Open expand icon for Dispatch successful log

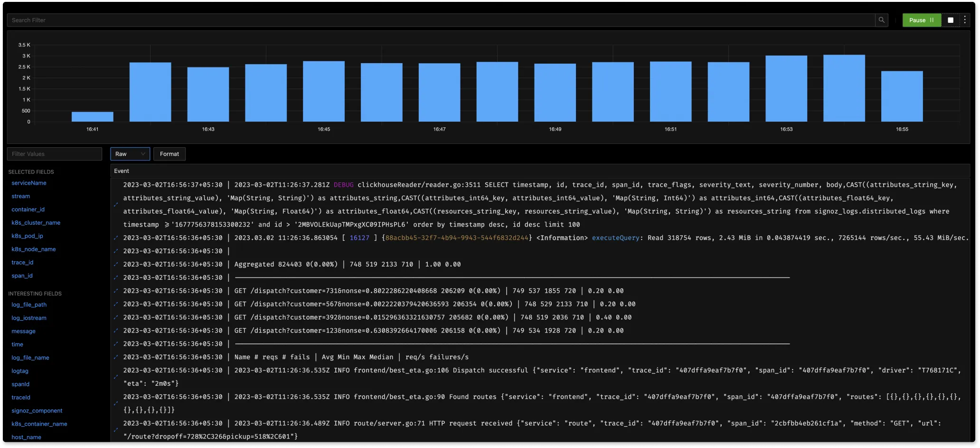116,377
